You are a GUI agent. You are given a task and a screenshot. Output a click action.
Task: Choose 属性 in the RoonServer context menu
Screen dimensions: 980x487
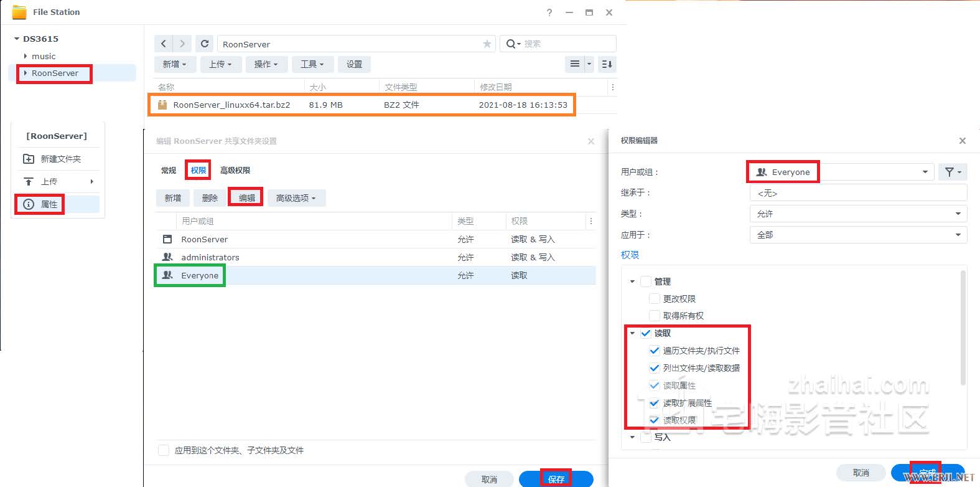[58, 204]
